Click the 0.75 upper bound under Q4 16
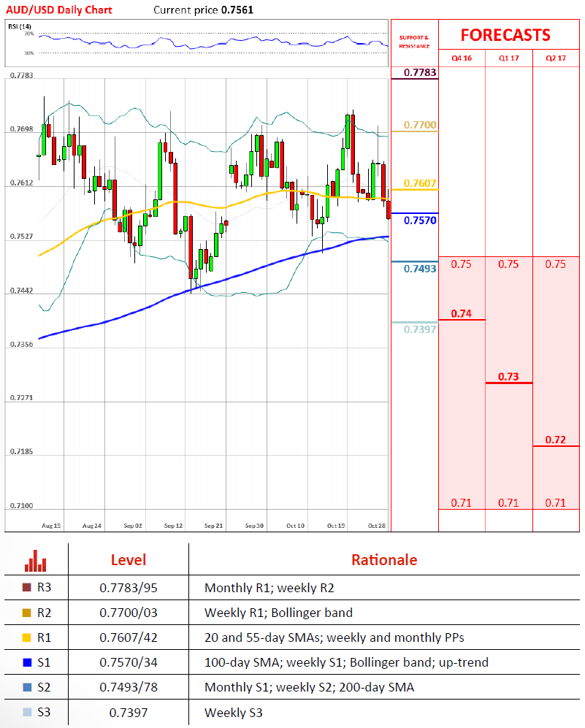585x728 pixels. pyautogui.click(x=461, y=264)
